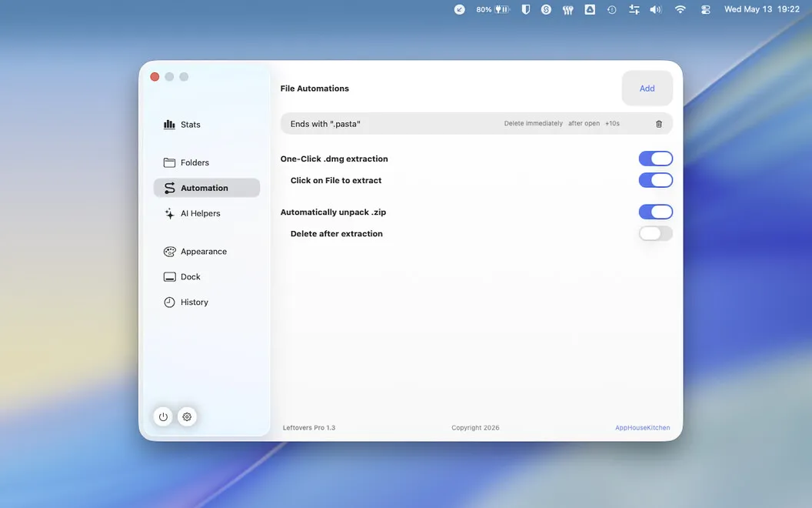
Task: Click the Dock icon in sidebar
Action: click(169, 277)
